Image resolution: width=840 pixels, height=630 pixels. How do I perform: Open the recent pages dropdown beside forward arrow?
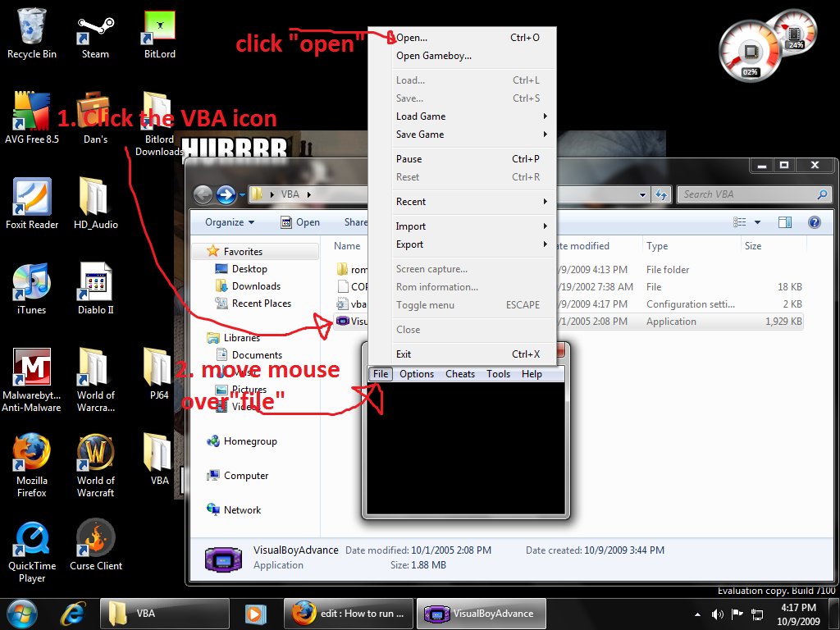coord(242,194)
